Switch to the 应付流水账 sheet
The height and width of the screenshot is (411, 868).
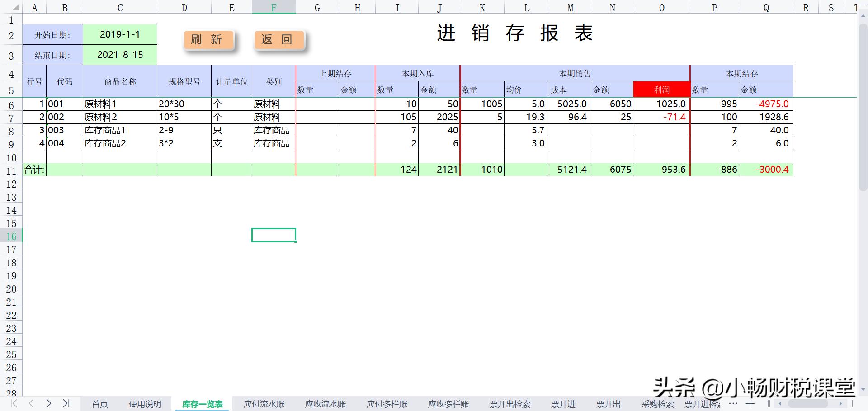[264, 404]
